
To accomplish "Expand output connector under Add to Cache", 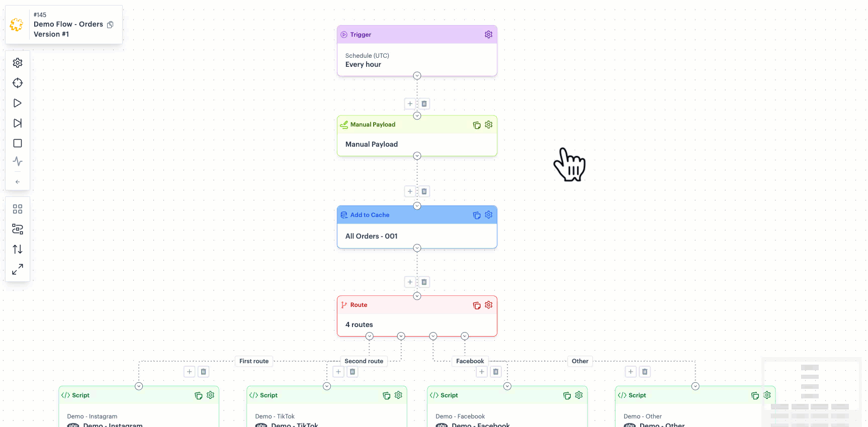I will 417,248.
